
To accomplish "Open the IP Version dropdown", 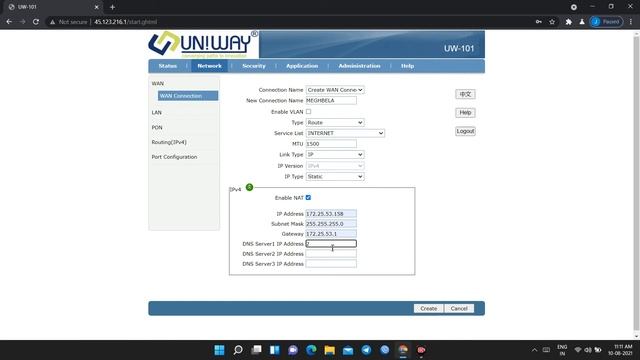I will click(335, 166).
